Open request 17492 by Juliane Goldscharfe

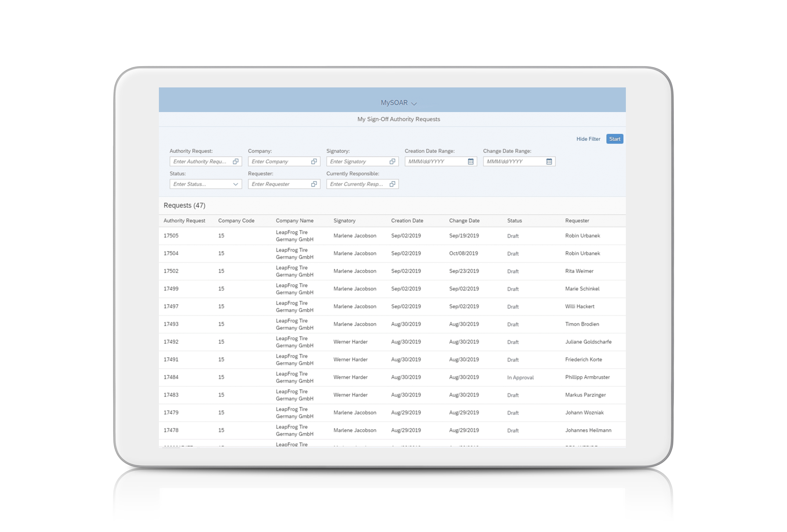(x=392, y=342)
